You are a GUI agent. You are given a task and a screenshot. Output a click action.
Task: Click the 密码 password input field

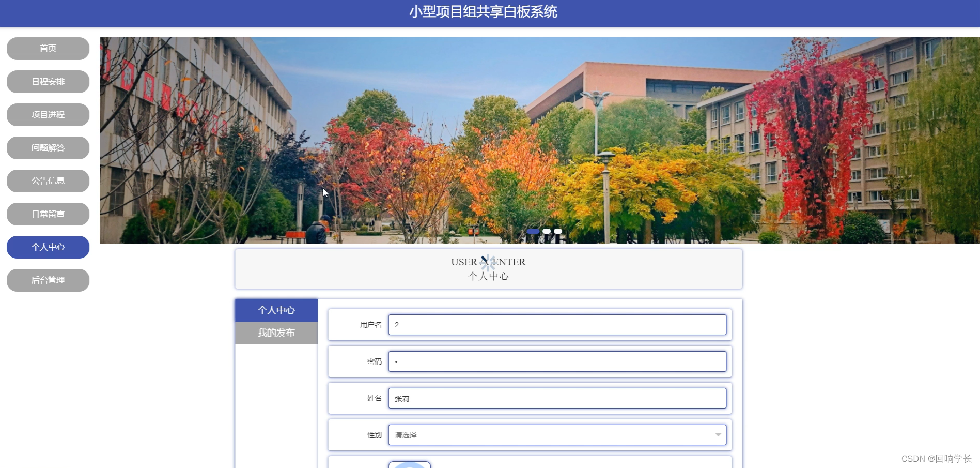pyautogui.click(x=557, y=361)
